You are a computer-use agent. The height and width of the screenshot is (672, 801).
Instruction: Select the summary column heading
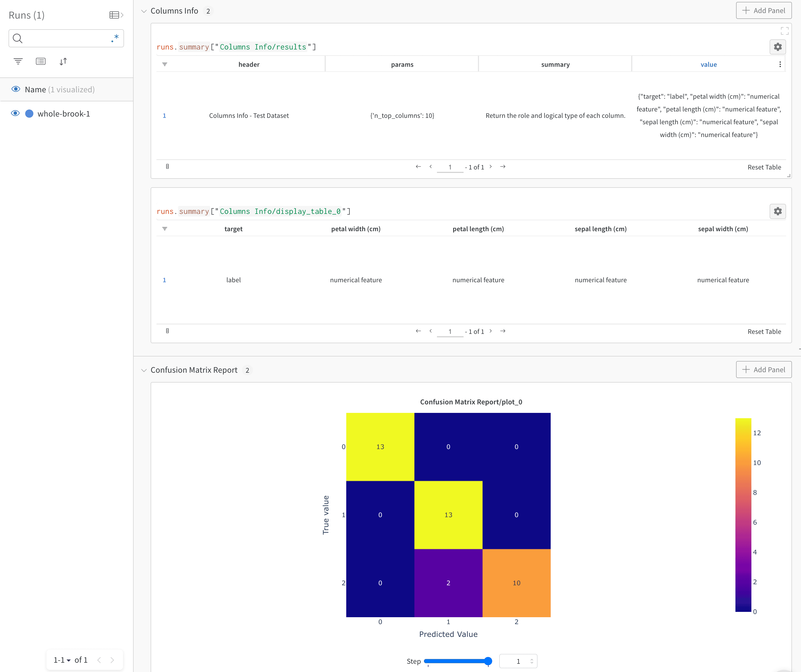tap(555, 64)
